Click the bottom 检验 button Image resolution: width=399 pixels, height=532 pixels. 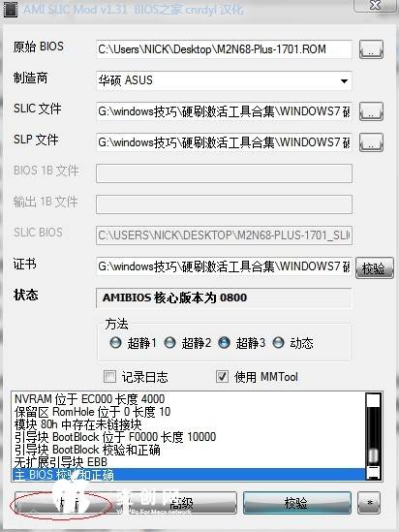coord(297,503)
